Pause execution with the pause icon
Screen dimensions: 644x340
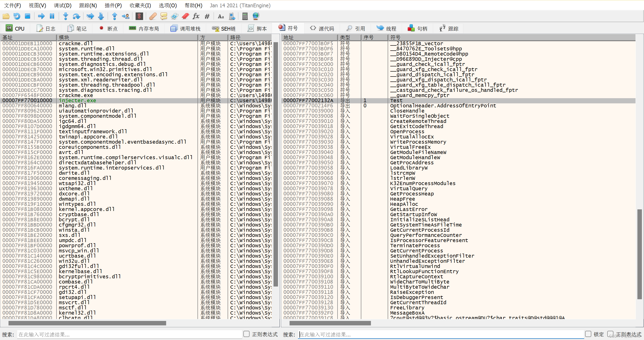tap(52, 16)
